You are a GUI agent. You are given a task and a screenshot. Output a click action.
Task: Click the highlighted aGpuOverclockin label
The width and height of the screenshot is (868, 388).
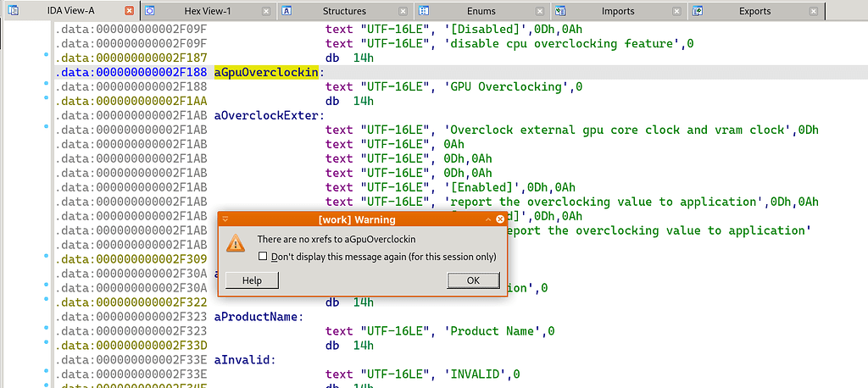click(x=265, y=72)
